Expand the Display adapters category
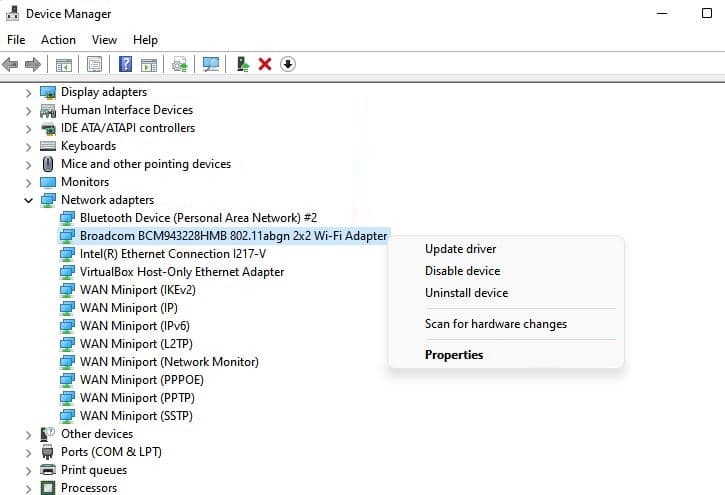This screenshot has height=495, width=725. pyautogui.click(x=29, y=92)
